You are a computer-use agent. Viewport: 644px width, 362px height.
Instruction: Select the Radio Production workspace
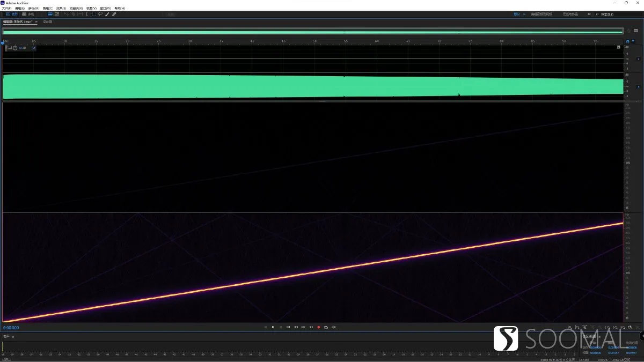point(570,14)
